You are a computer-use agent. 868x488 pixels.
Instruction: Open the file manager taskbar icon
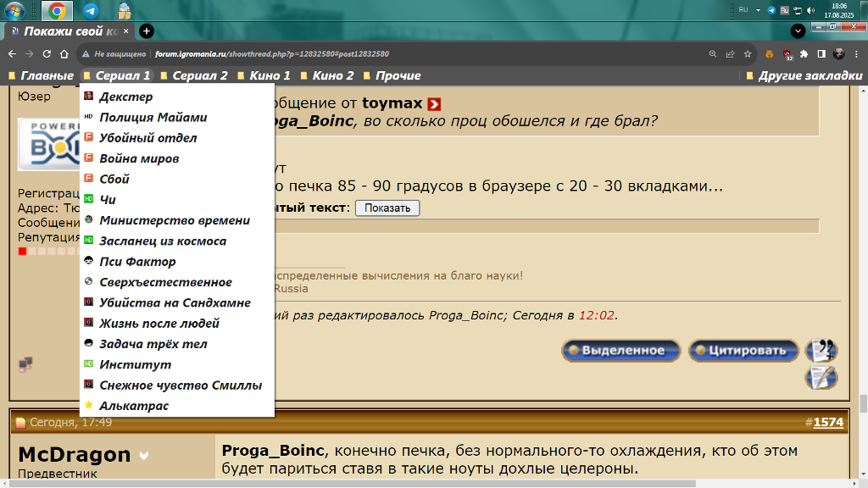click(125, 10)
